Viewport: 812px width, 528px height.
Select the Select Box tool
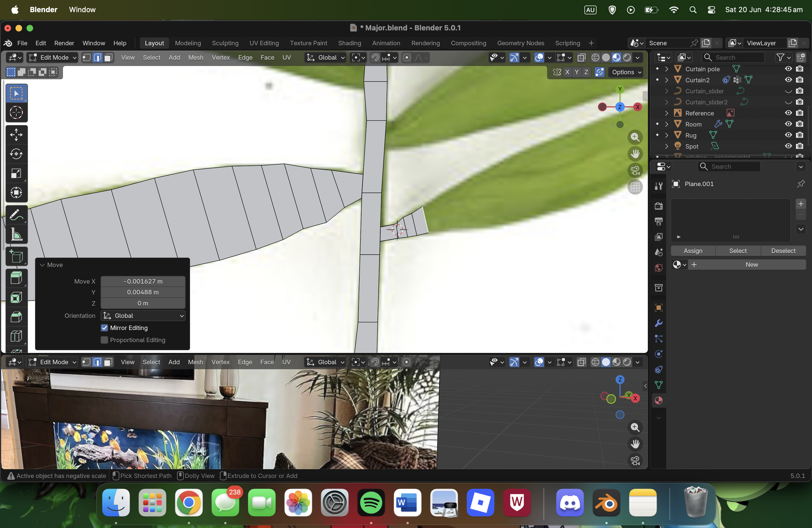[x=16, y=93]
